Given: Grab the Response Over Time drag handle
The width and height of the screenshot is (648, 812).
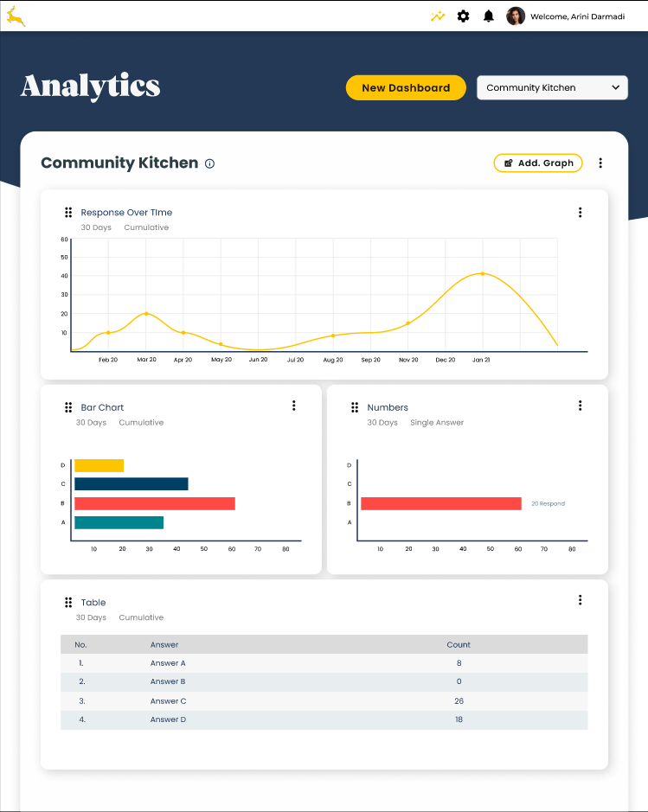Looking at the screenshot, I should point(68,213).
